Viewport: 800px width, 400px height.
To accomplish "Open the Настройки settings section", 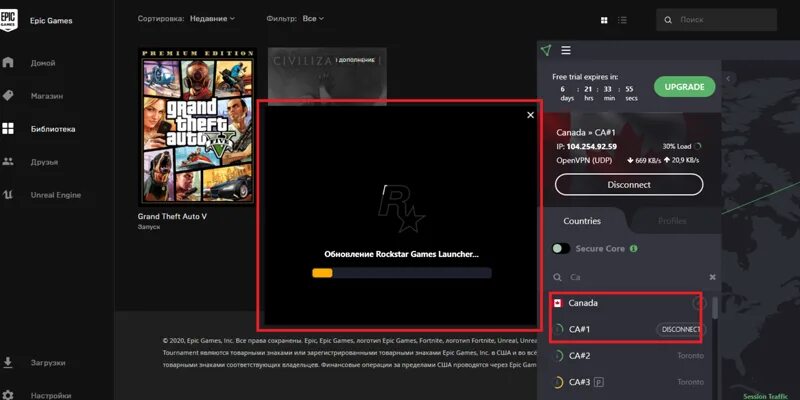I will (51, 395).
